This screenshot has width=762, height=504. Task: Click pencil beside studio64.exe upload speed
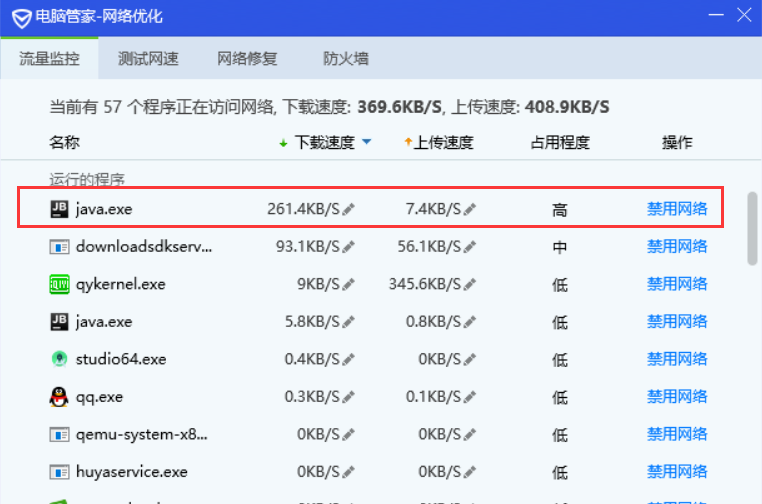coord(469,360)
